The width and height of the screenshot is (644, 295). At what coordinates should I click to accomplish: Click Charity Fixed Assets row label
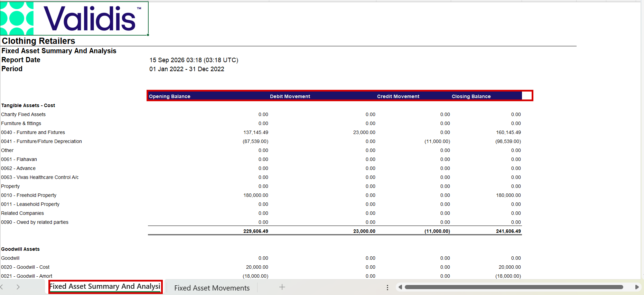click(23, 114)
